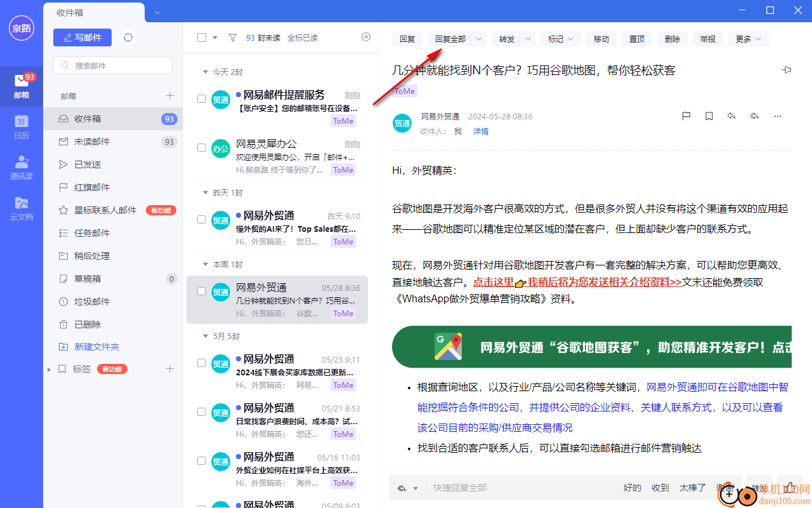Click the 举报 button
Screen dimensions: 812x508
point(708,39)
